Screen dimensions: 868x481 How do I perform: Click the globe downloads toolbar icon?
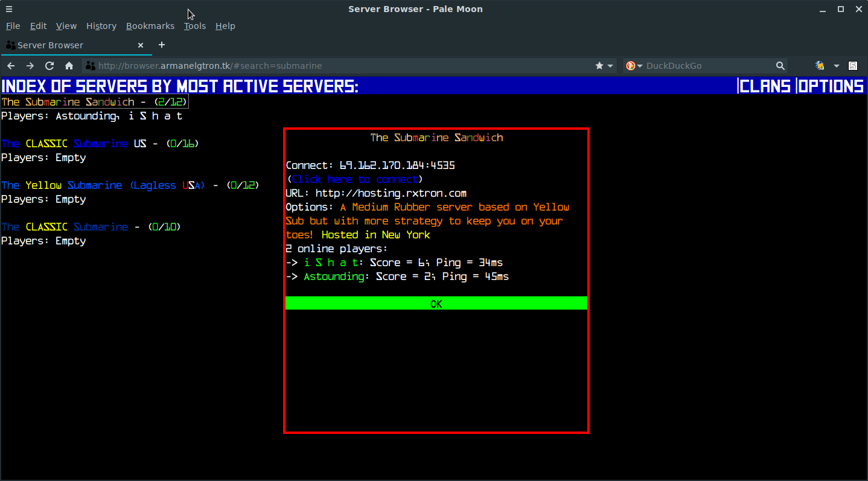820,66
